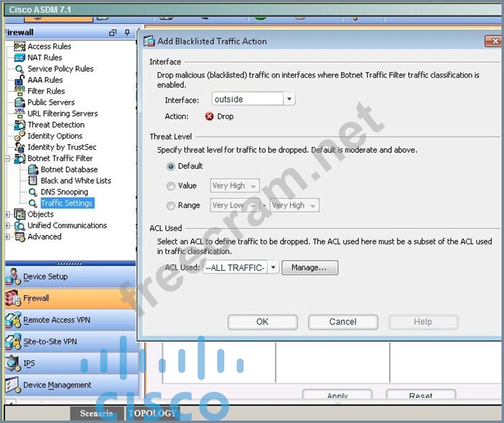Cancel the Add Blacklisted Traffic Action dialog

point(343,322)
